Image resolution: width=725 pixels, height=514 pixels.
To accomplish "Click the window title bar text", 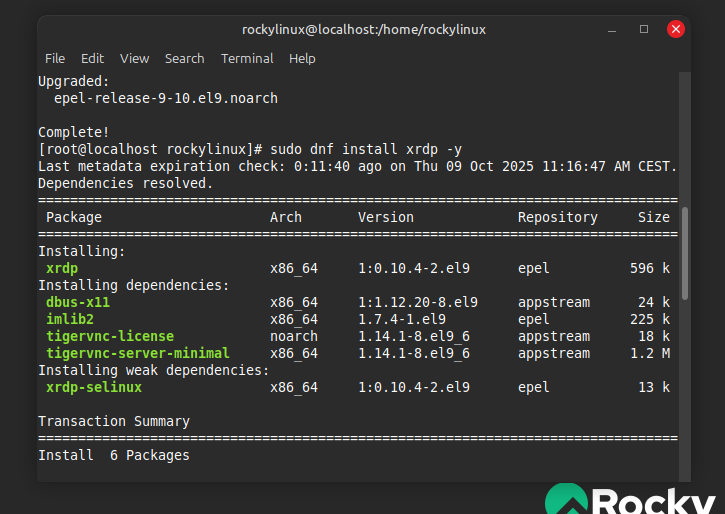I will [363, 29].
